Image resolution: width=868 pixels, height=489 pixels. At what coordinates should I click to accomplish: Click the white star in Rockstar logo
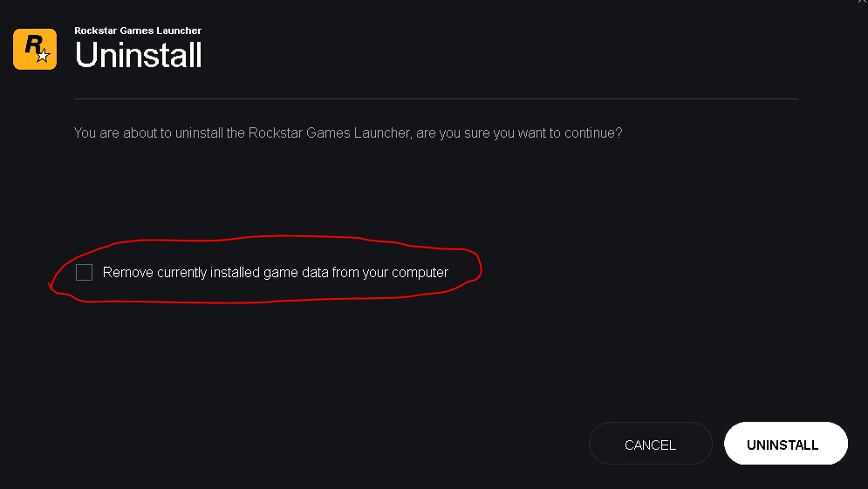pyautogui.click(x=44, y=57)
